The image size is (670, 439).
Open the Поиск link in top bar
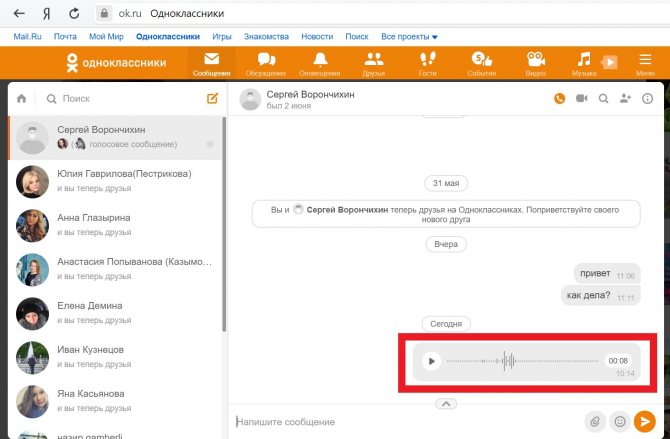pos(357,37)
